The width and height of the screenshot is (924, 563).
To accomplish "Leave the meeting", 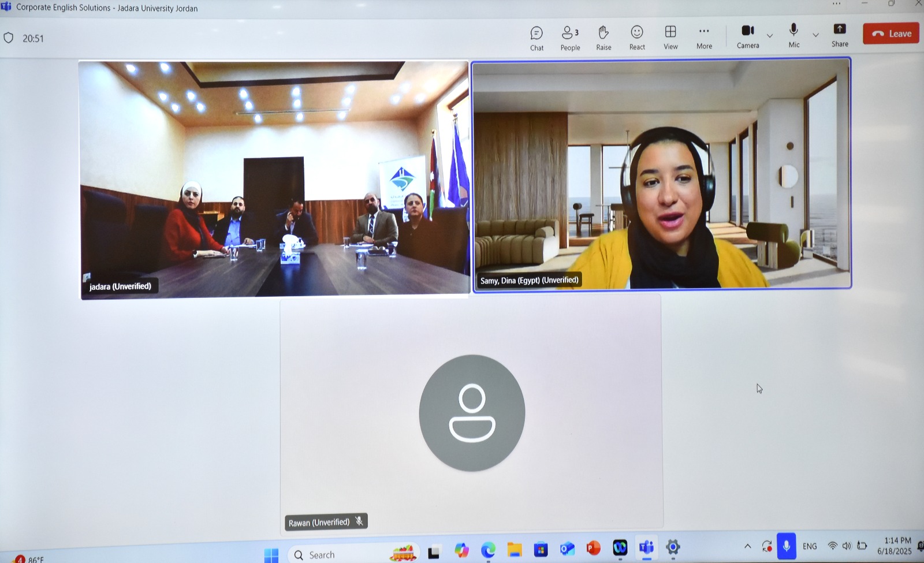I will pos(891,33).
